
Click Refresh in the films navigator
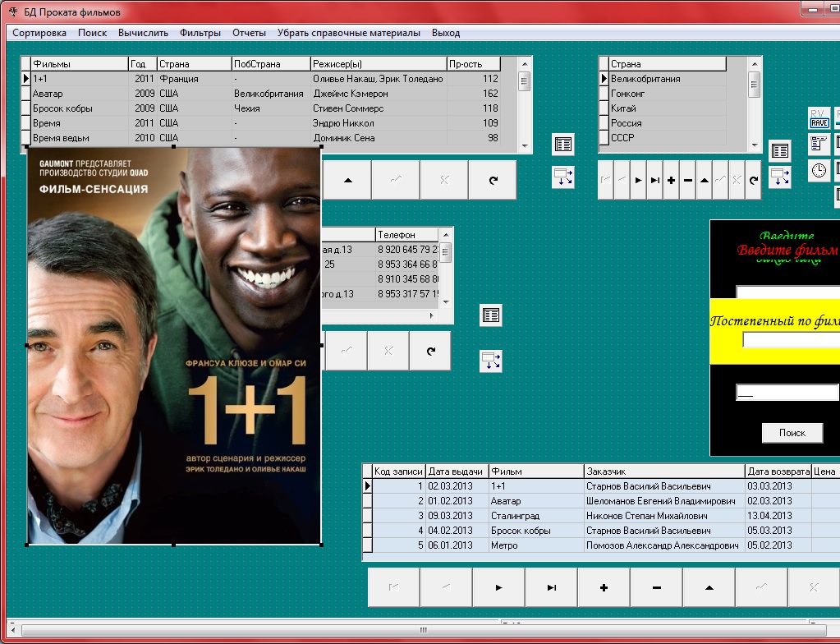click(x=493, y=181)
